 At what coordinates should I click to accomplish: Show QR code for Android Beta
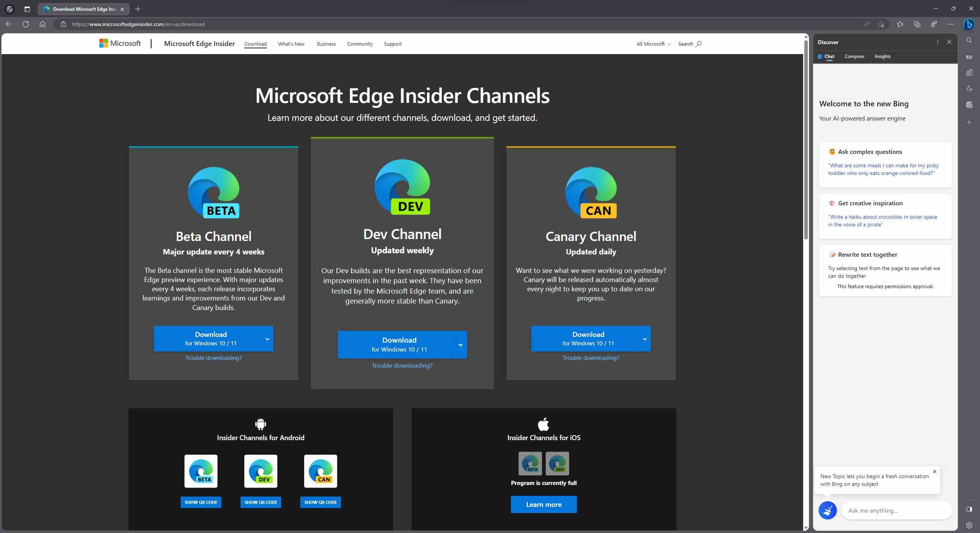[x=201, y=502]
